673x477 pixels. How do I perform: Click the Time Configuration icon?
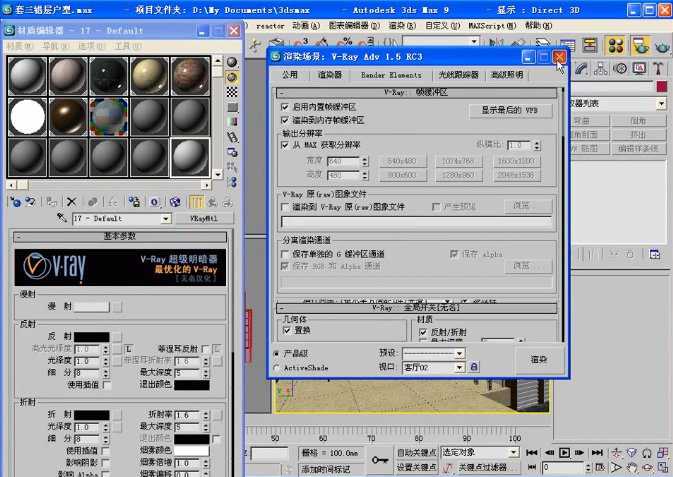pyautogui.click(x=600, y=467)
